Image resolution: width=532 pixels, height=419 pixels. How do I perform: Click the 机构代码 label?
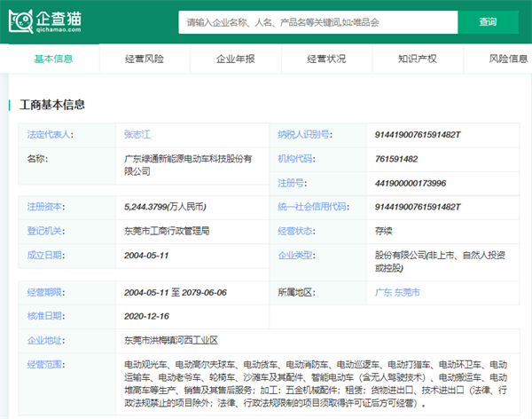(x=296, y=159)
